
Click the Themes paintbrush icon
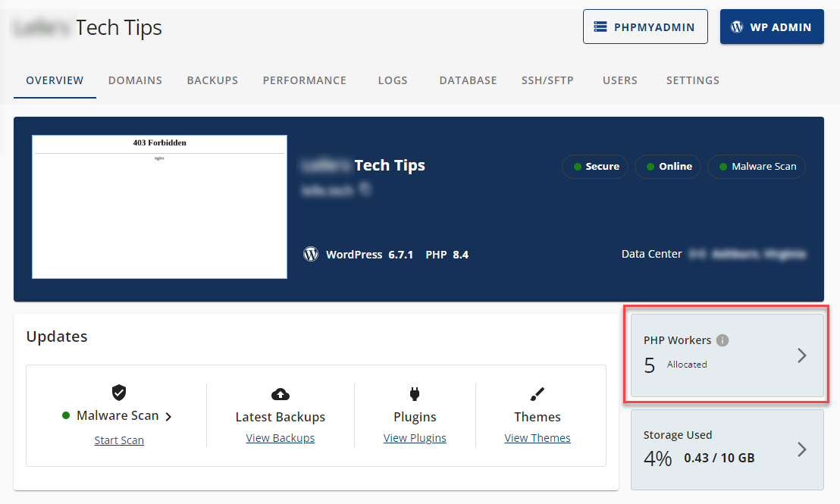538,394
